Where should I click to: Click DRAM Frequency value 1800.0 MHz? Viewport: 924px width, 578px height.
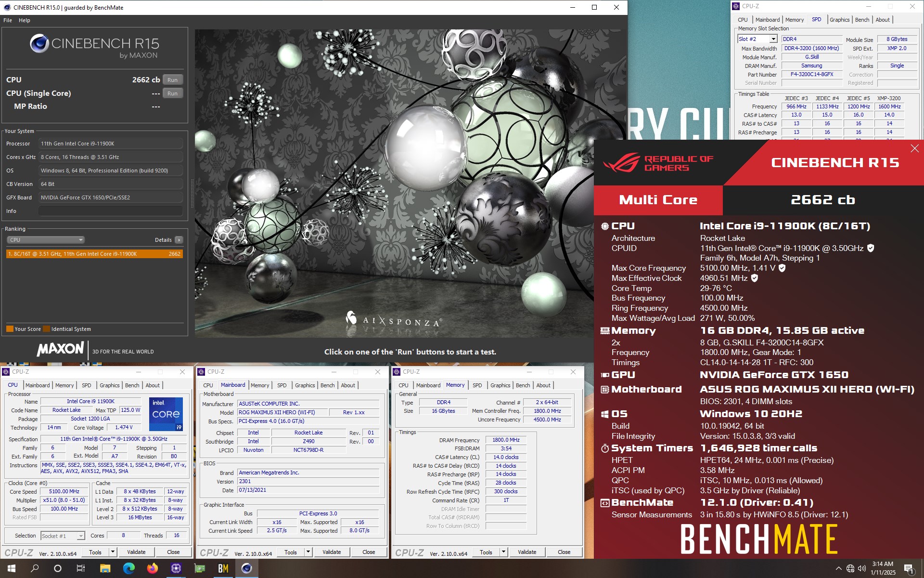click(506, 440)
